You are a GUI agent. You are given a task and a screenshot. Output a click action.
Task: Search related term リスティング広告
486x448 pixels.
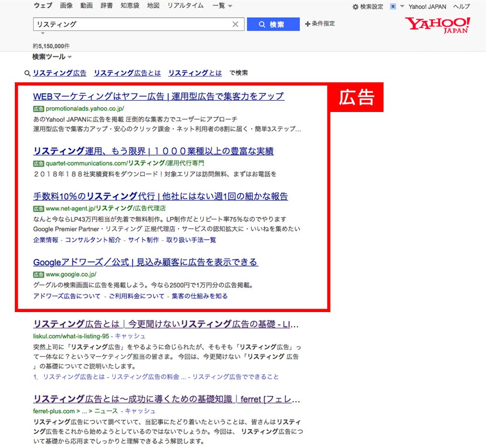pyautogui.click(x=60, y=73)
